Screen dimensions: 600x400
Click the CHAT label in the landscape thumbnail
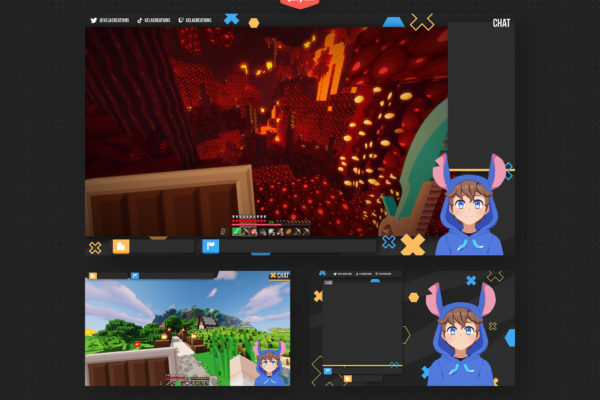283,276
